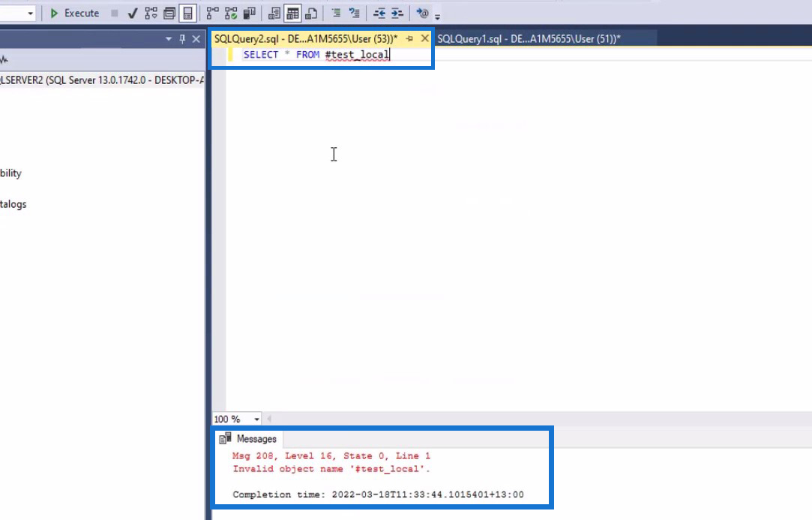Toggle Include Live Query Statistics
Image resolution: width=812 pixels, height=520 pixels.
pyautogui.click(x=231, y=13)
